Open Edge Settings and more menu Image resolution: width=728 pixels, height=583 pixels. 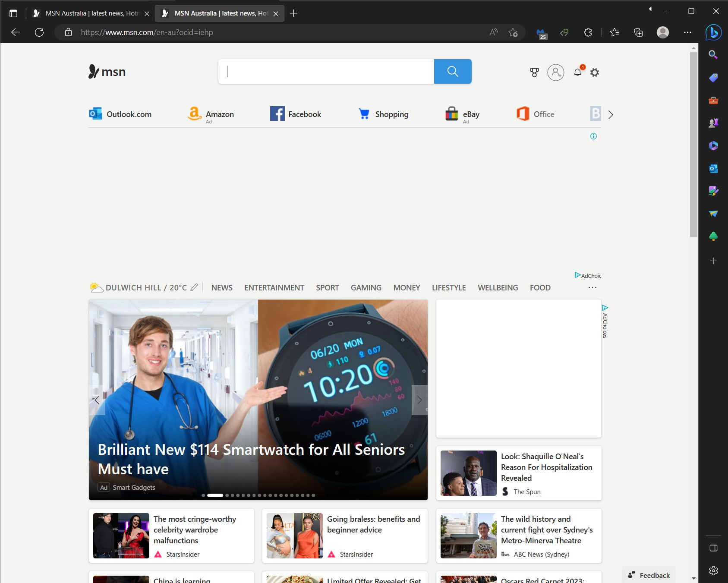pos(687,32)
